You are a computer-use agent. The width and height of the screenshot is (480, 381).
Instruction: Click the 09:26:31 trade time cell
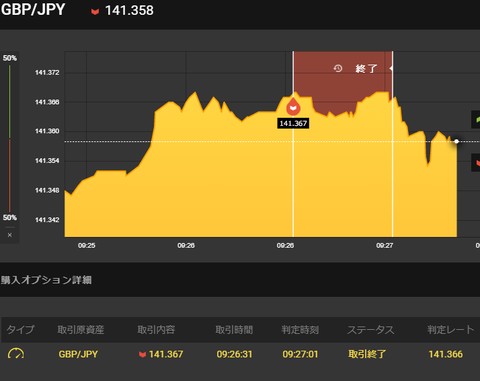point(234,354)
